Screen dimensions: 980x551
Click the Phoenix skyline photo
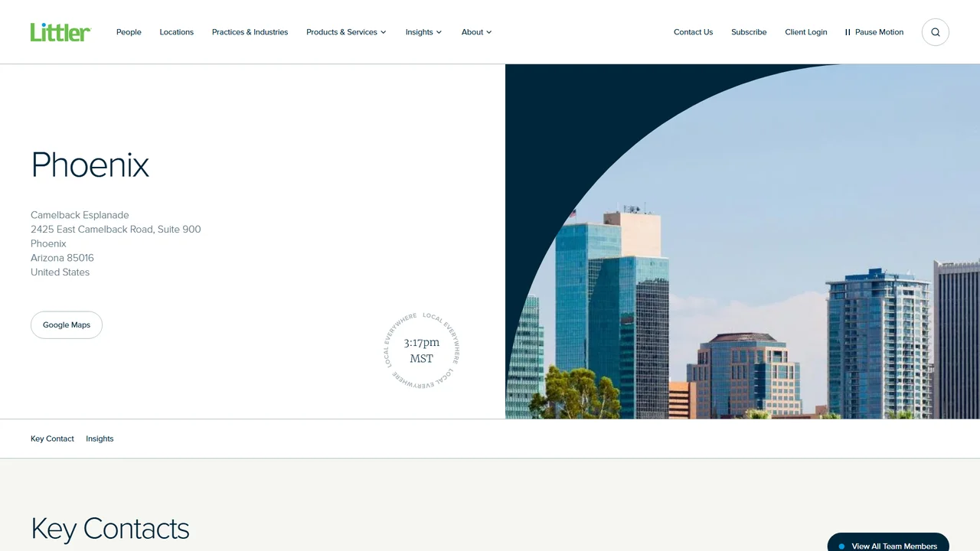(743, 241)
